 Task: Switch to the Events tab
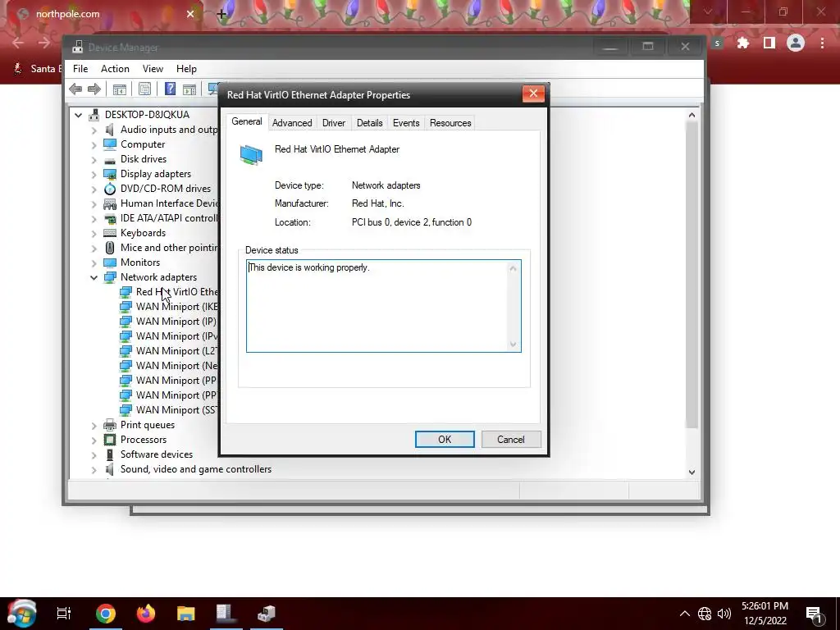pyautogui.click(x=406, y=123)
